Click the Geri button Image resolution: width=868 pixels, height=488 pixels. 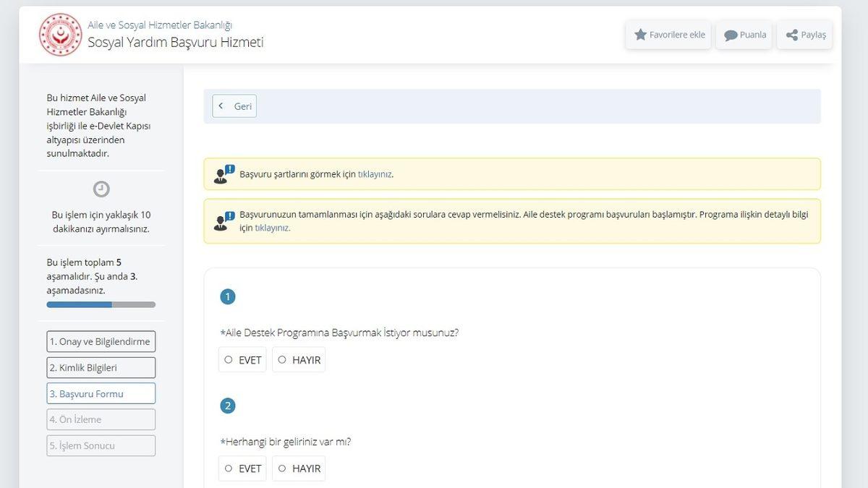pyautogui.click(x=234, y=106)
